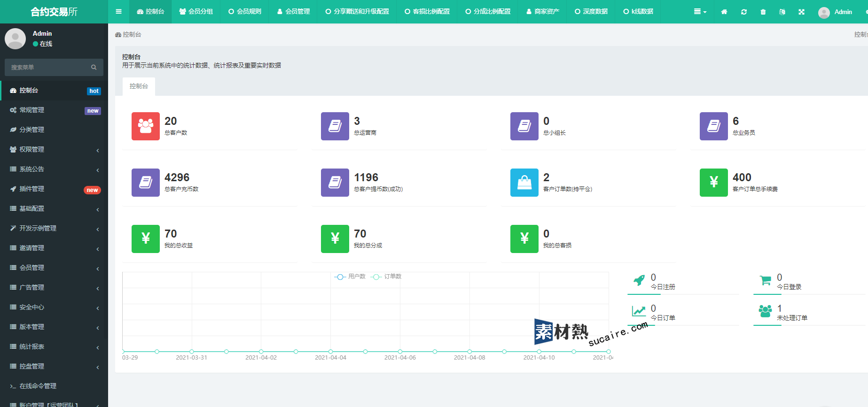Click the blue shopping bag 客户订单数 icon
868x407 pixels.
click(524, 183)
